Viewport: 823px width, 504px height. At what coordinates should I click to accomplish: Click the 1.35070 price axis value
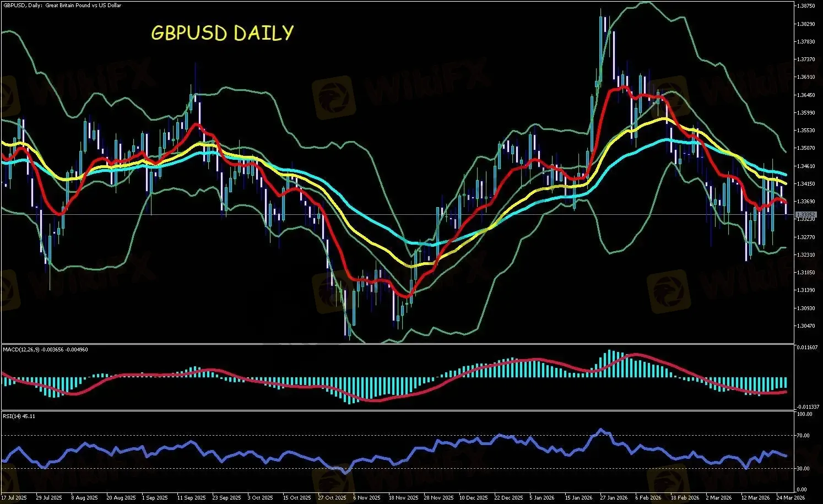point(805,148)
